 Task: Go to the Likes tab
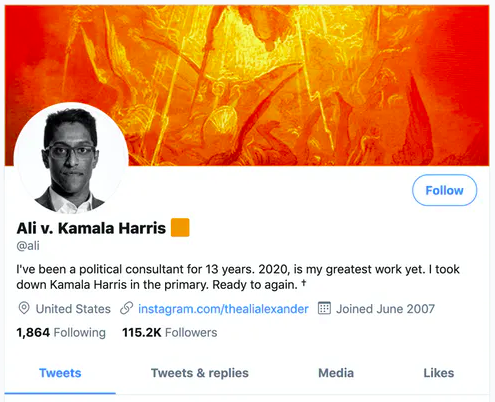439,373
